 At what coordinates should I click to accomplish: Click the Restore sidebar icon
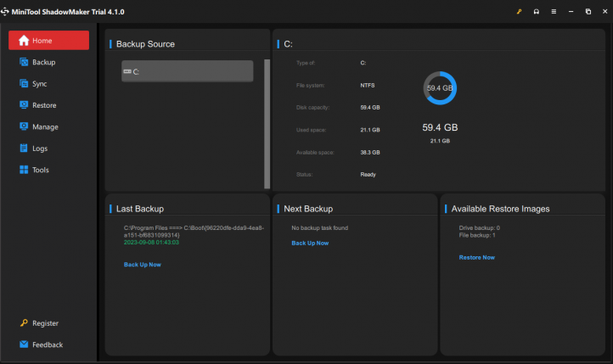pyautogui.click(x=24, y=104)
